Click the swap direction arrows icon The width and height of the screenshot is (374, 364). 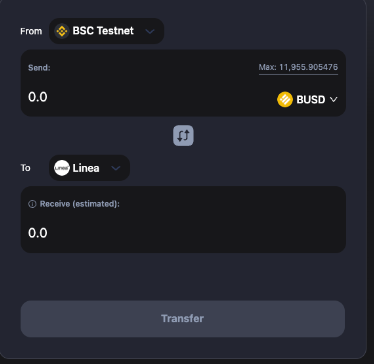tap(183, 135)
